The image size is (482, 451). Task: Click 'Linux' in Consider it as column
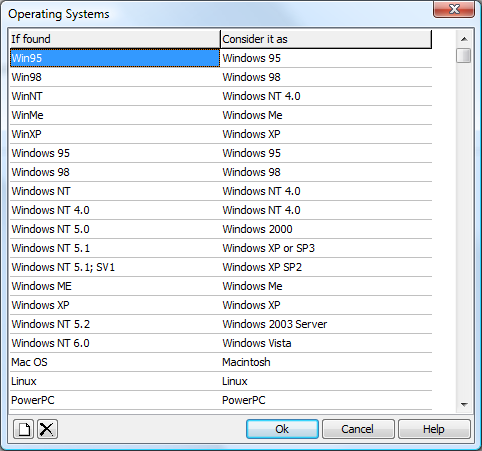tap(326, 381)
